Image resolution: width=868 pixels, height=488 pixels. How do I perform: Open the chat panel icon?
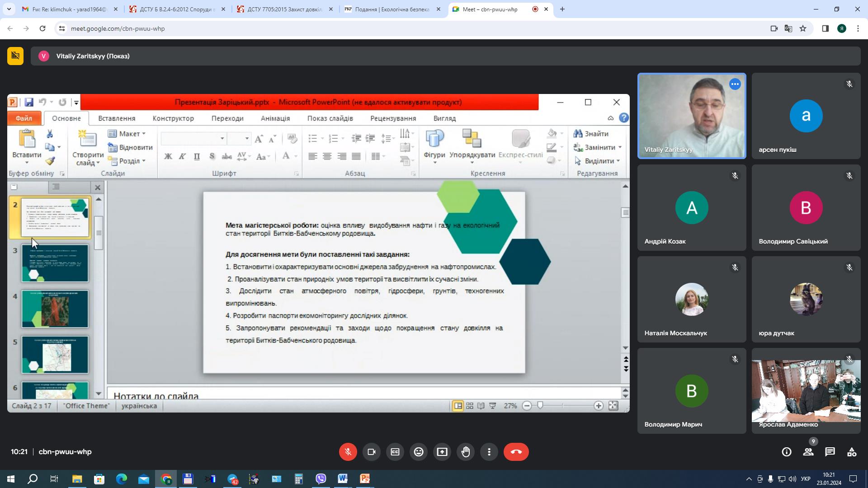pyautogui.click(x=830, y=452)
